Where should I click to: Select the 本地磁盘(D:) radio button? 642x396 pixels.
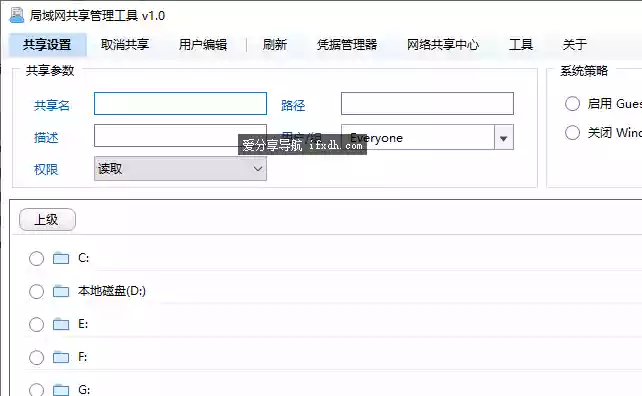click(x=36, y=292)
